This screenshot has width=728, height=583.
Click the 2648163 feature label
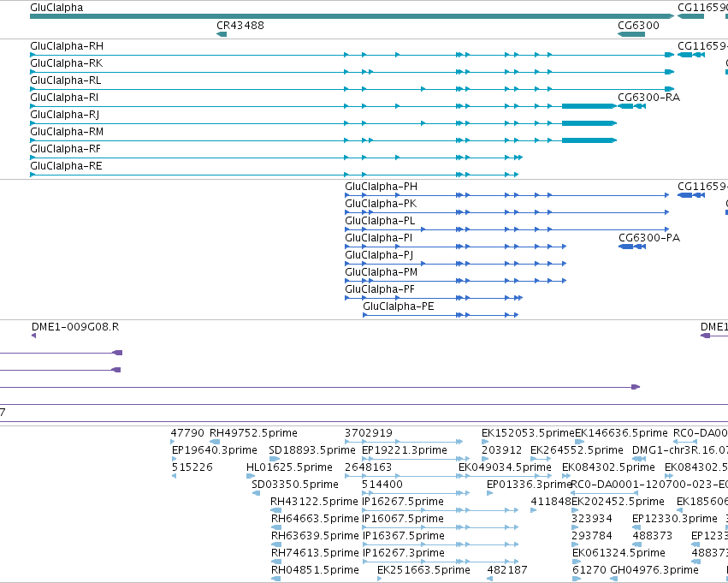368,467
